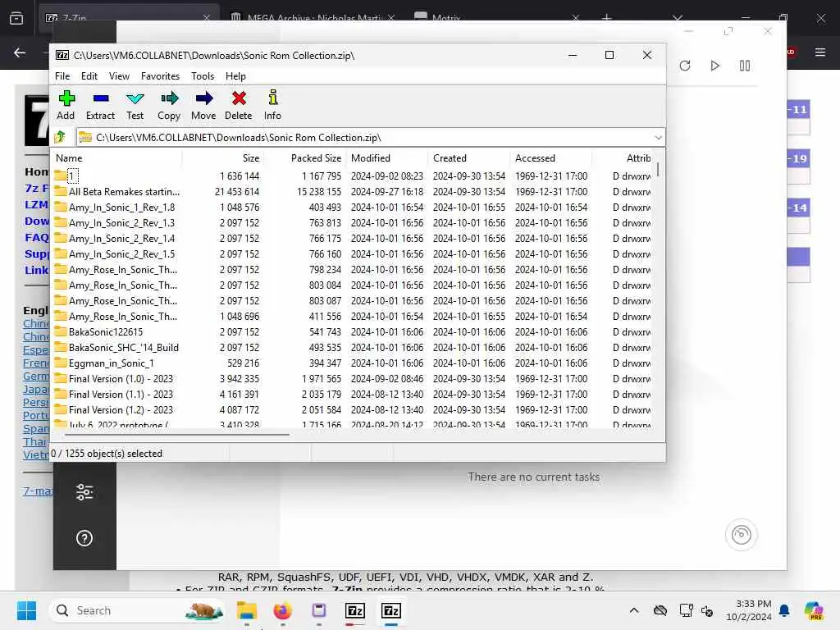Select the Eggman_in_Sonic_1 folder

104,363
